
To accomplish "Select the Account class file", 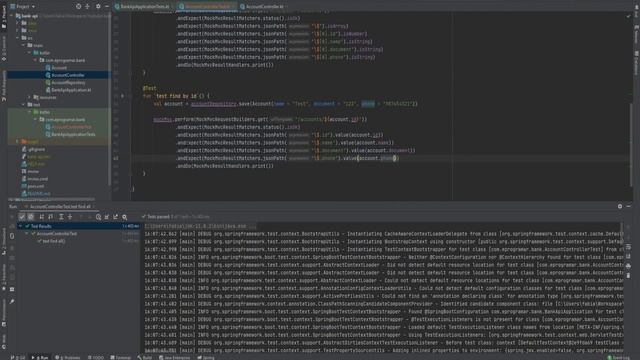I will tap(56, 68).
